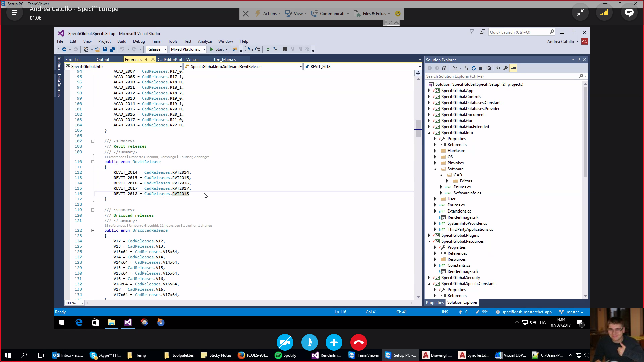Toggle the video camera call button
This screenshot has height=362, width=644.
point(285,342)
